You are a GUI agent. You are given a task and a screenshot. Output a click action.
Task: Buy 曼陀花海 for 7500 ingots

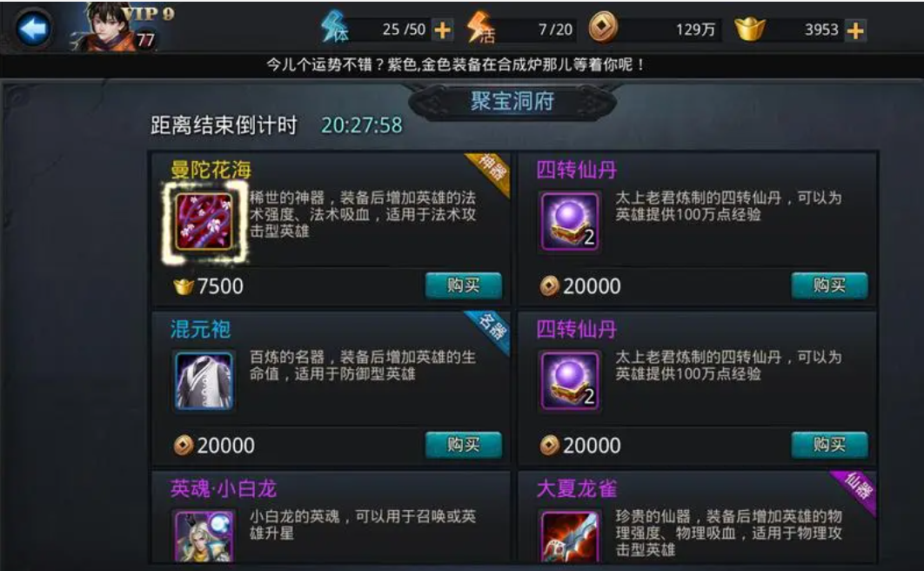pyautogui.click(x=463, y=285)
